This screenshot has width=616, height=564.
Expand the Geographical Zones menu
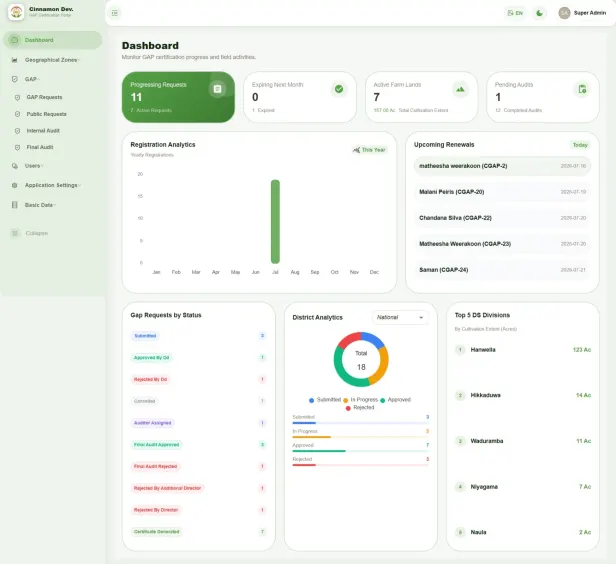pyautogui.click(x=52, y=60)
